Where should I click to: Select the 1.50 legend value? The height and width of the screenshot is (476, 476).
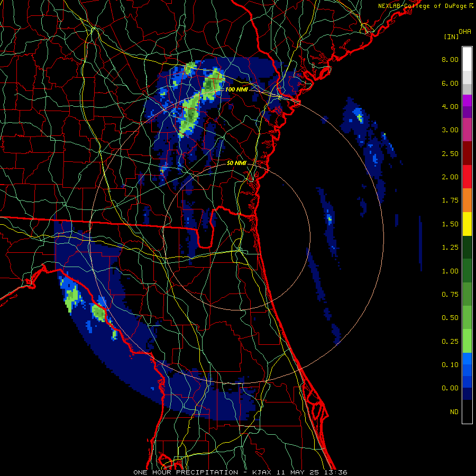(450, 224)
